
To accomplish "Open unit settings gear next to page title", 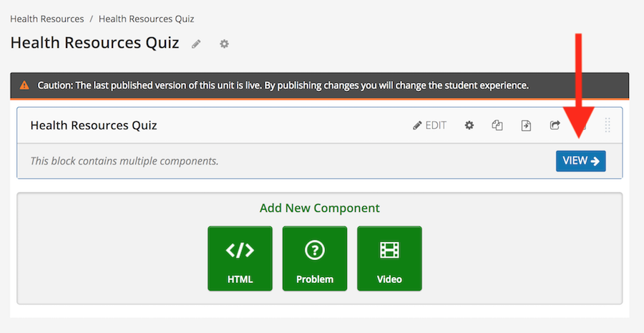I will tap(224, 44).
